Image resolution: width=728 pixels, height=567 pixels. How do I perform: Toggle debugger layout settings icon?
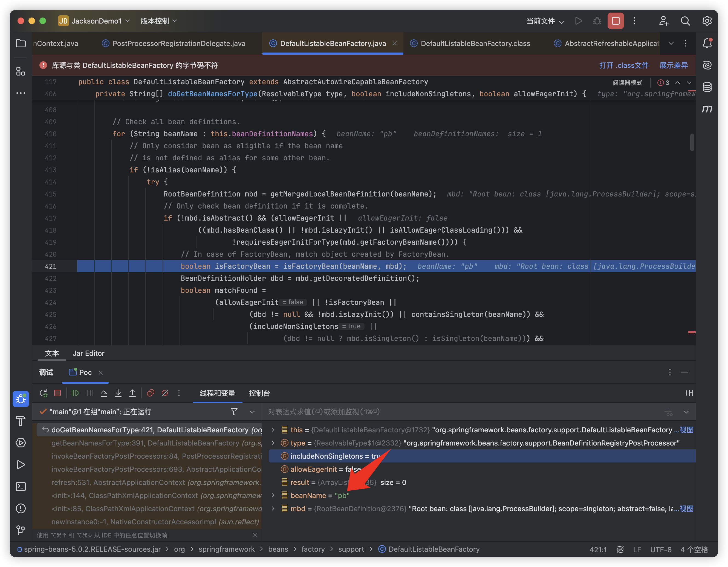tap(689, 393)
